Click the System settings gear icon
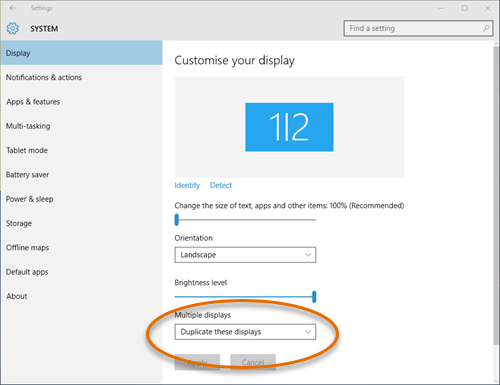This screenshot has width=500, height=385. click(x=13, y=29)
